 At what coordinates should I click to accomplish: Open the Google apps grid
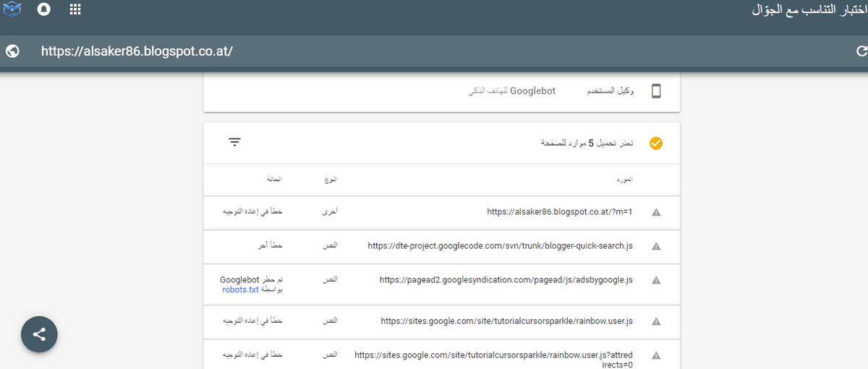(75, 10)
